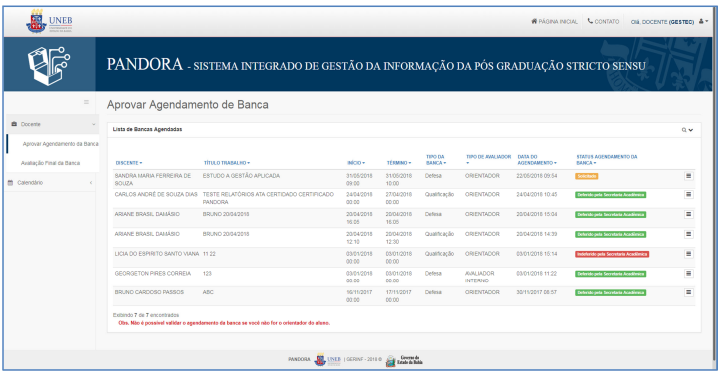
Task: Click the red Indeferido pela Secretaria Acadêmica badge
Action: pos(612,254)
